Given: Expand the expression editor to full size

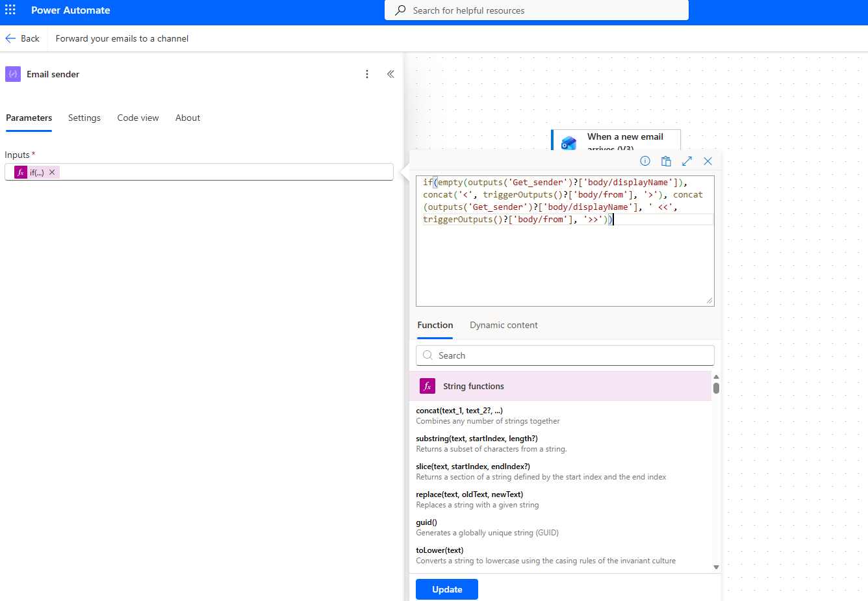Looking at the screenshot, I should point(687,161).
